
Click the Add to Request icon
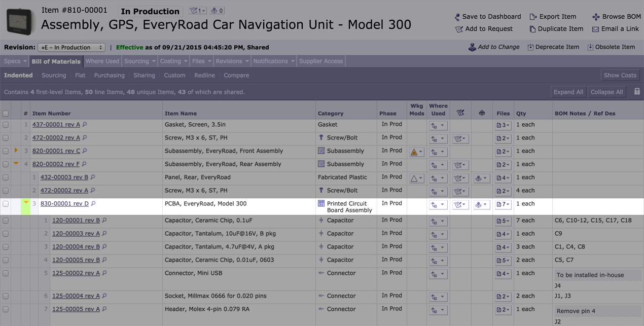(x=459, y=29)
